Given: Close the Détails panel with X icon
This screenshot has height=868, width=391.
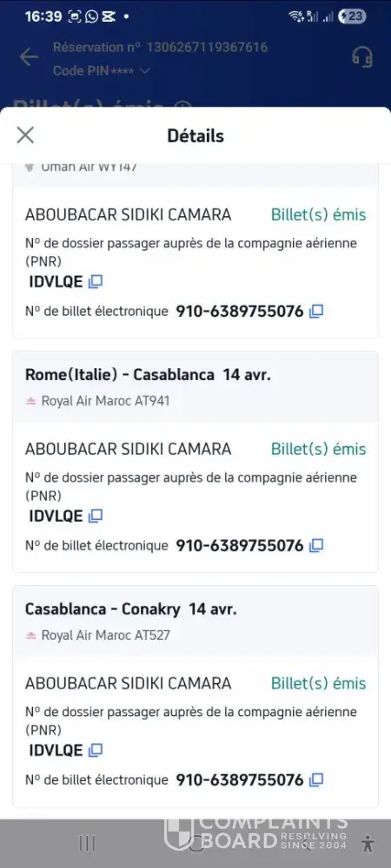Looking at the screenshot, I should click(25, 135).
